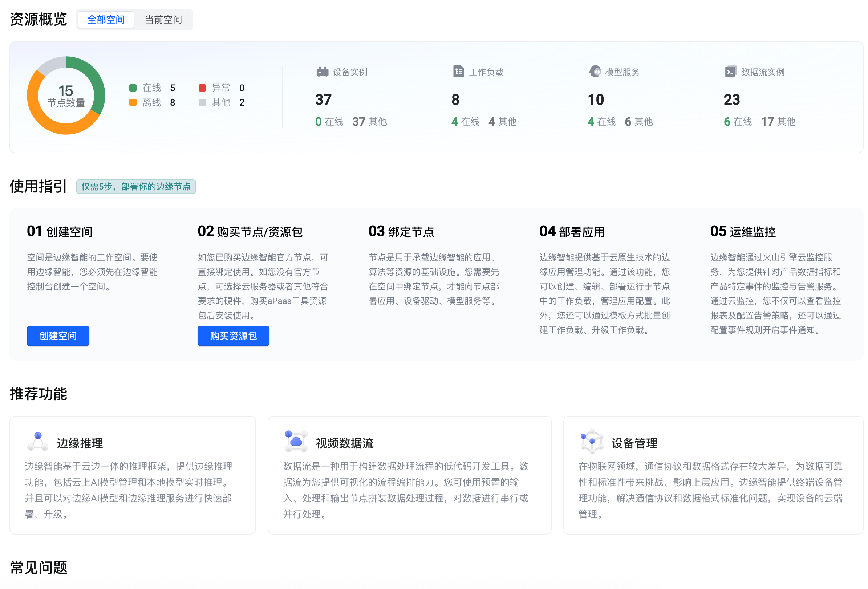The height and width of the screenshot is (589, 868).
Task: Click gray 其他 legend swatch
Action: point(202,102)
